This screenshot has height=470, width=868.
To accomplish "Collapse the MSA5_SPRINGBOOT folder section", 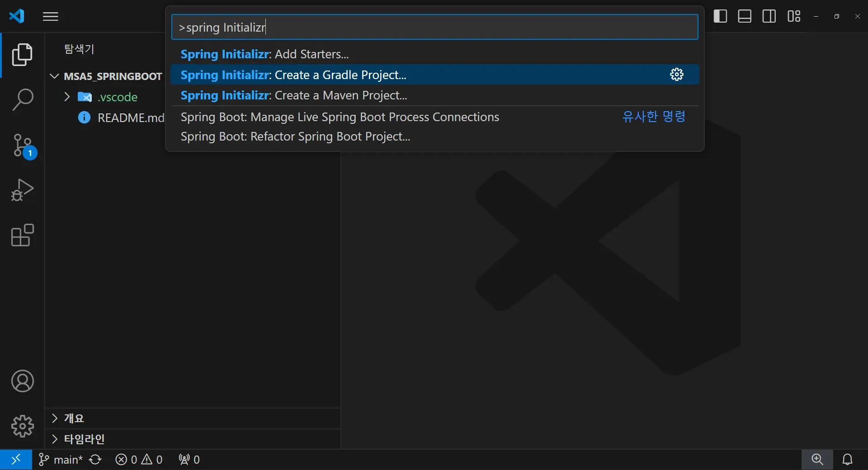I will tap(107, 76).
